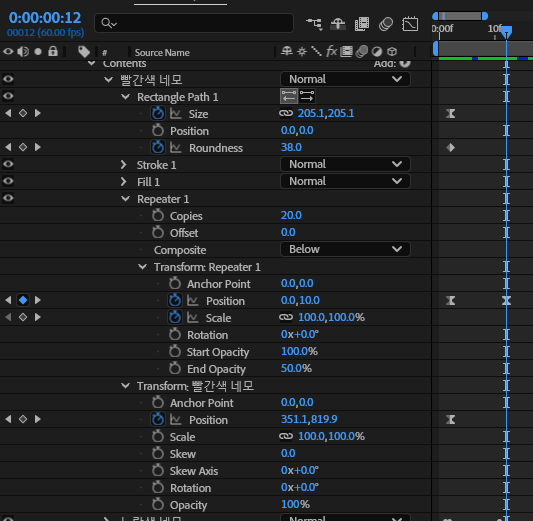The image size is (533, 521).
Task: Open the Composite Below dropdown
Action: click(345, 249)
